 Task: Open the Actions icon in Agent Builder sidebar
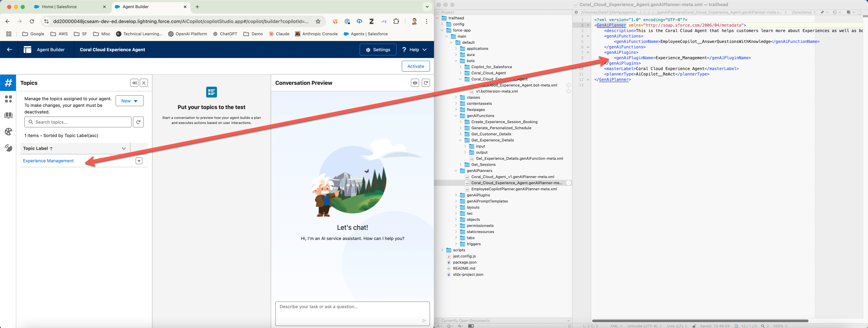[x=8, y=99]
